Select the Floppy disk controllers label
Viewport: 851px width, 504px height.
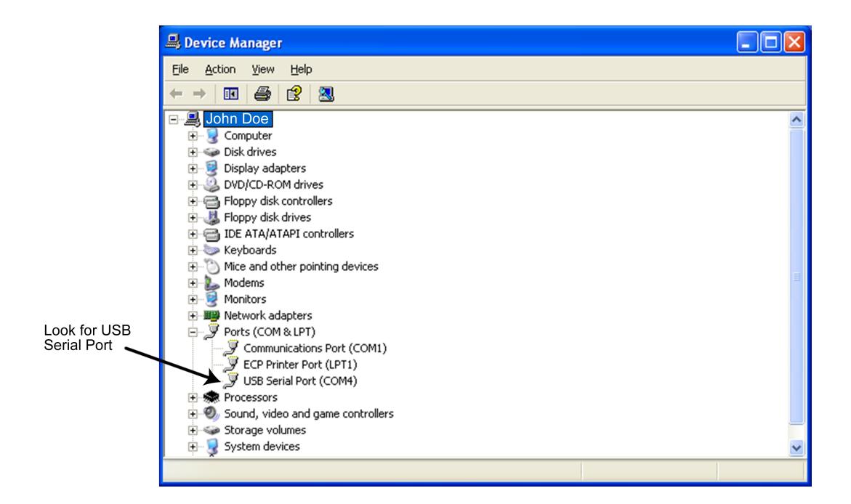278,201
